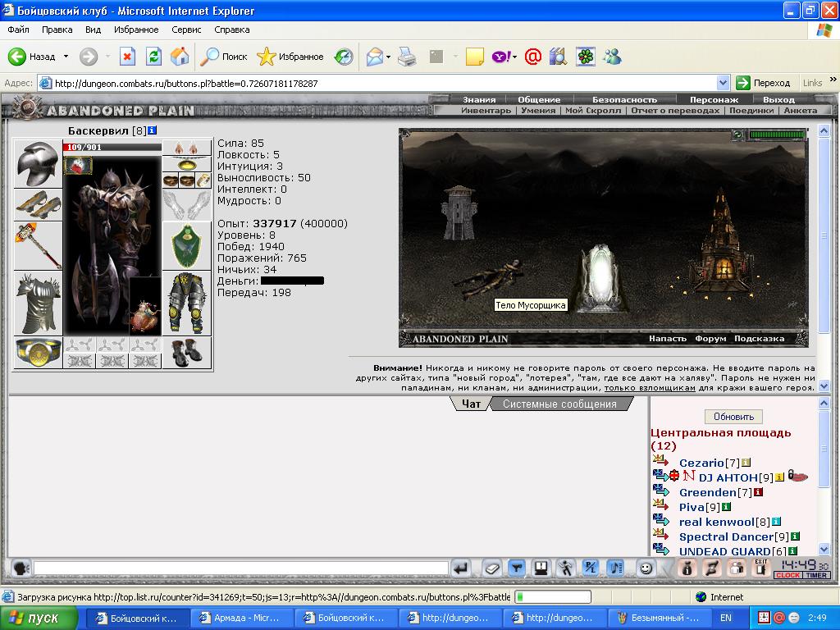
Task: Click the bracers equipment slot icon
Action: coord(38,204)
